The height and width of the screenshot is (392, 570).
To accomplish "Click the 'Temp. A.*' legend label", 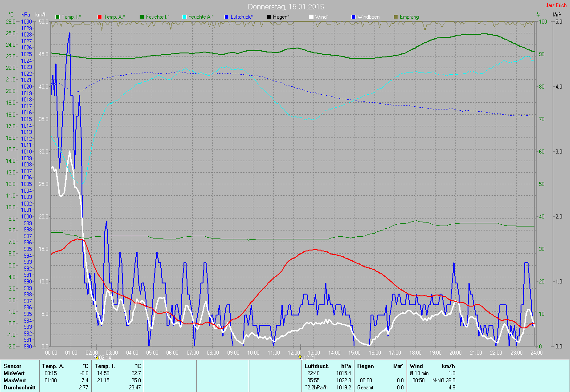I will coord(114,17).
